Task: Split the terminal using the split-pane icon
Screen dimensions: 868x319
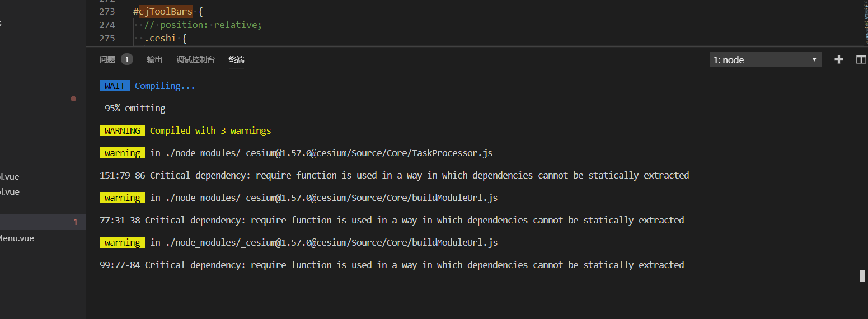Action: (861, 59)
